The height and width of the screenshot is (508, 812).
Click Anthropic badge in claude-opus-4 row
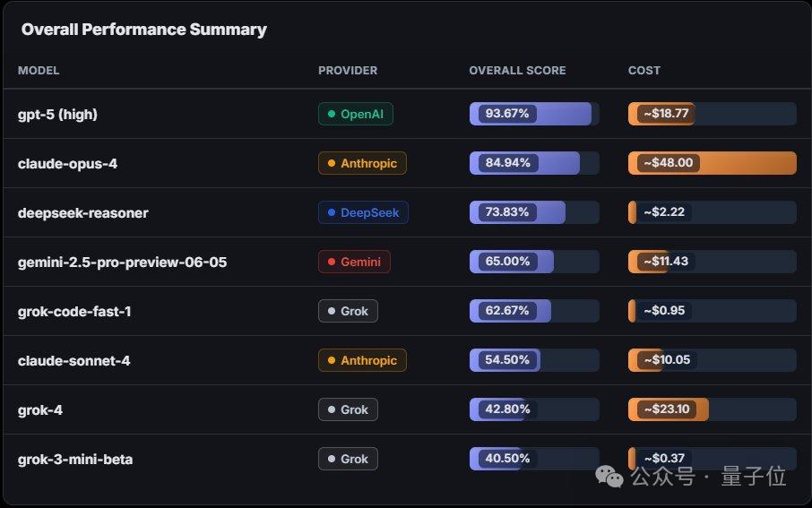[362, 163]
